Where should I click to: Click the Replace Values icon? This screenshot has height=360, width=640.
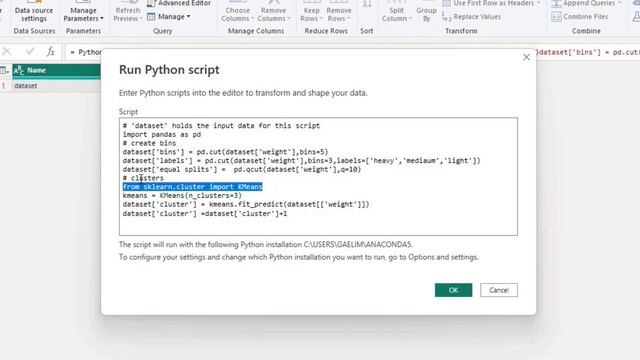click(x=447, y=17)
